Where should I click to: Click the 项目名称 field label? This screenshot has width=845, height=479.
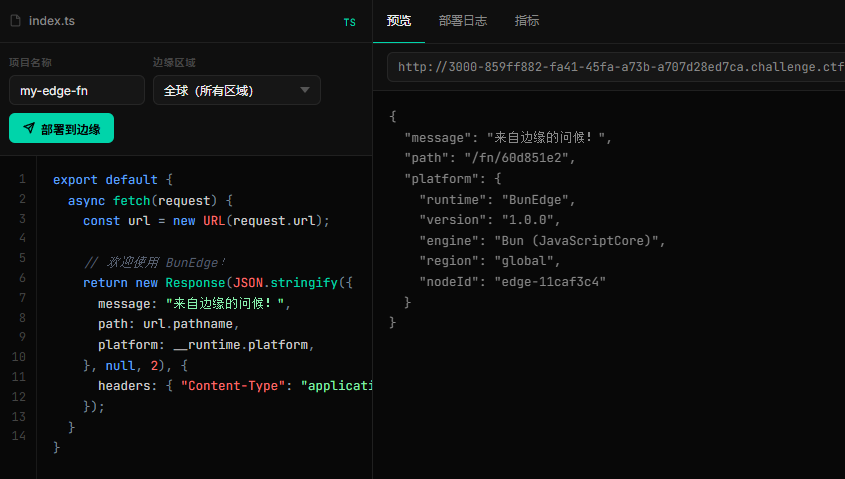pyautogui.click(x=30, y=62)
